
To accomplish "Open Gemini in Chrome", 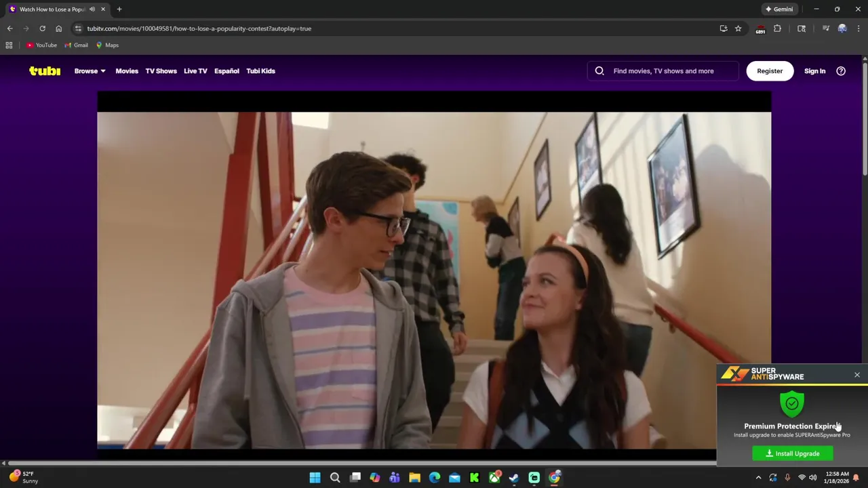I will pos(779,9).
